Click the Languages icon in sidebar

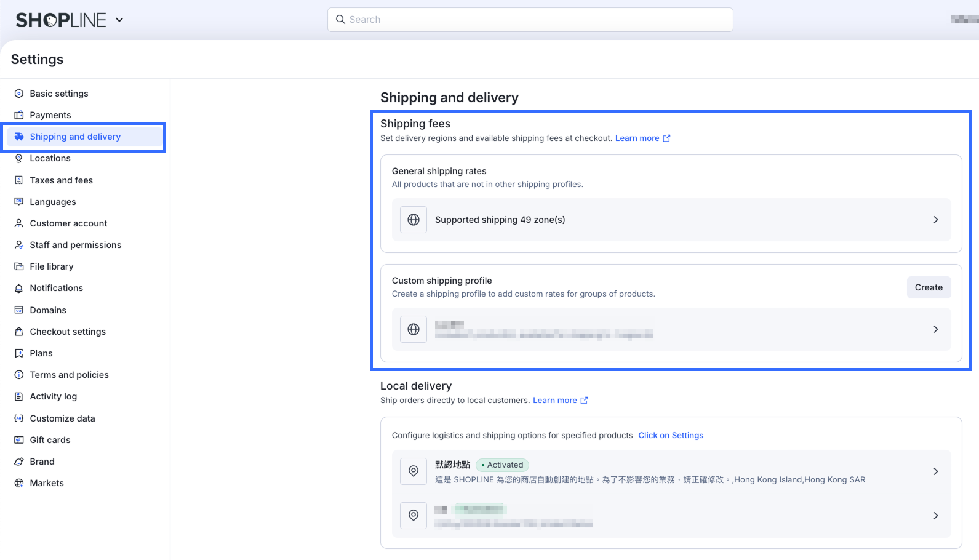(x=19, y=202)
